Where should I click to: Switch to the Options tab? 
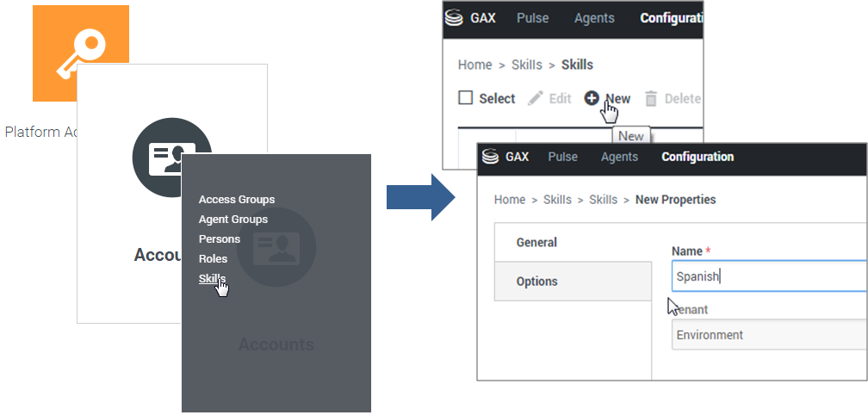[x=537, y=282]
